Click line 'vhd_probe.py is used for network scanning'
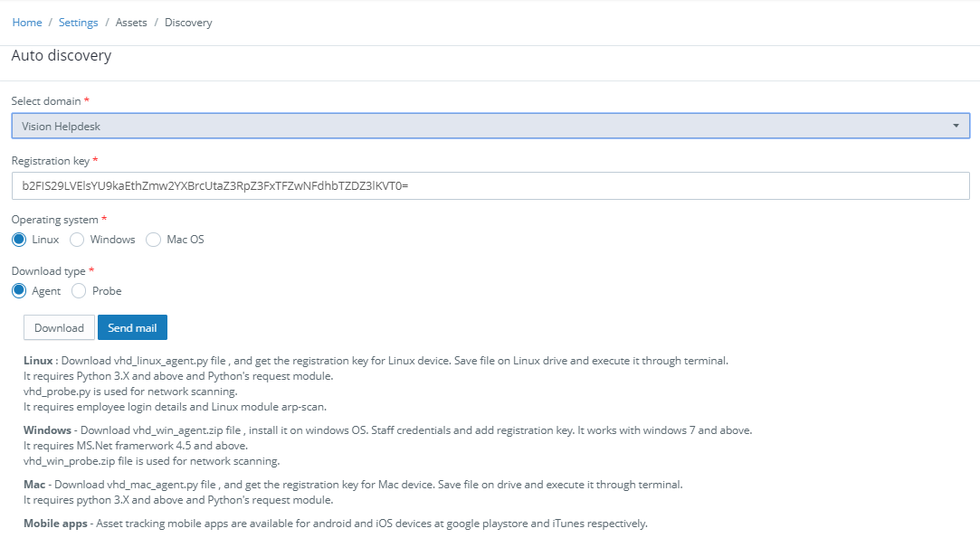The image size is (980, 538). 130,392
